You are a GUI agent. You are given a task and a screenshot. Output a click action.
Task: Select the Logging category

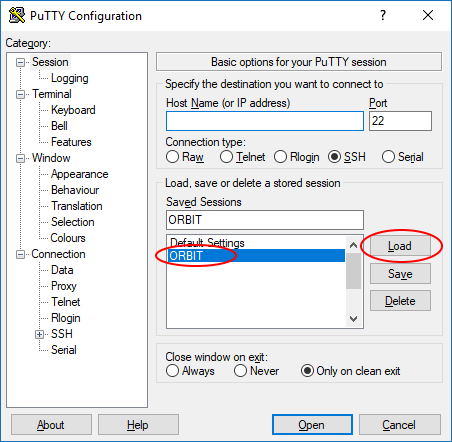[70, 78]
